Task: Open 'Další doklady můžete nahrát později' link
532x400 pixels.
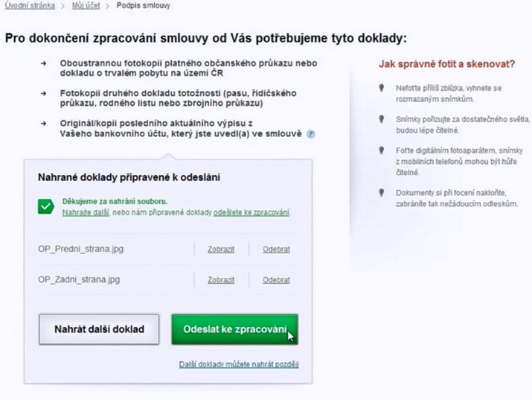Action: (239, 364)
